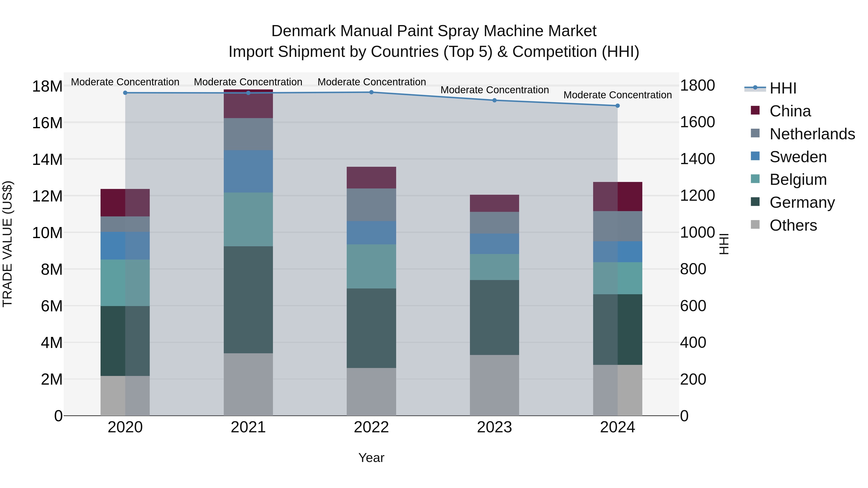Click the 2021 Netherlands bar segment
Screen dimensions: 868x488
(248, 134)
